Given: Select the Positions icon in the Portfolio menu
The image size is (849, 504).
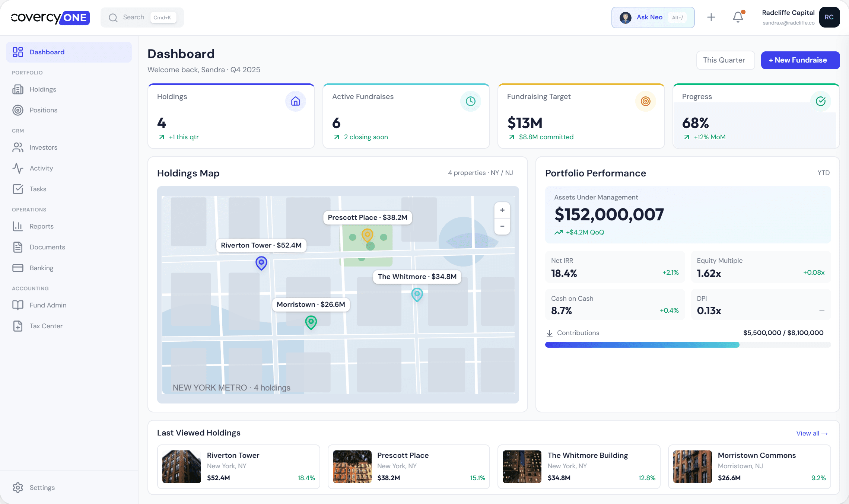Looking at the screenshot, I should (18, 110).
